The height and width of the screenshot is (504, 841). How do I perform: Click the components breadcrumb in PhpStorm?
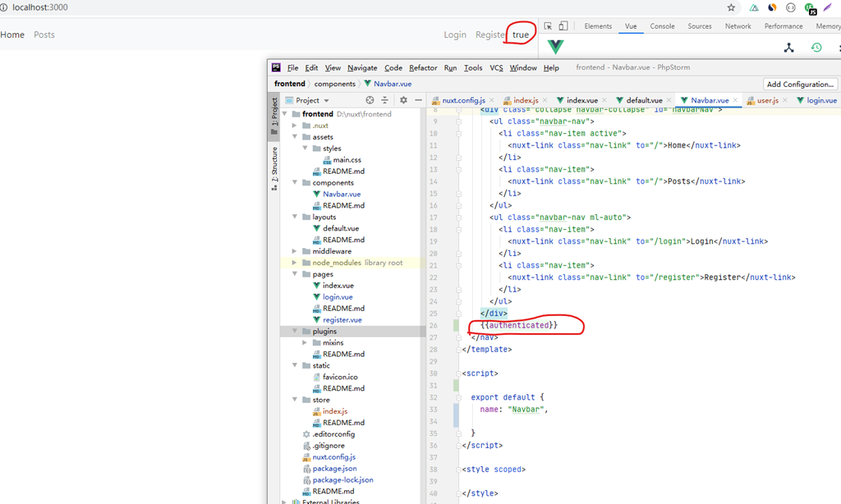335,84
